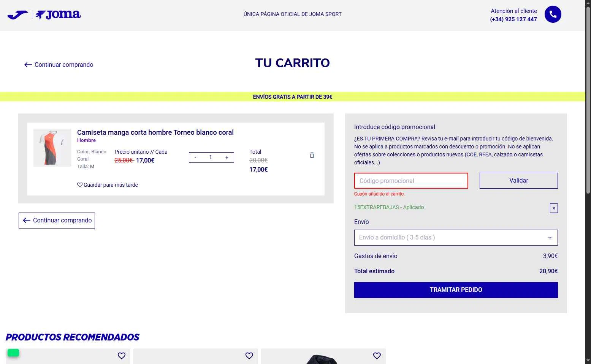Focus the Código promocional input field
The width and height of the screenshot is (591, 364).
pyautogui.click(x=411, y=181)
